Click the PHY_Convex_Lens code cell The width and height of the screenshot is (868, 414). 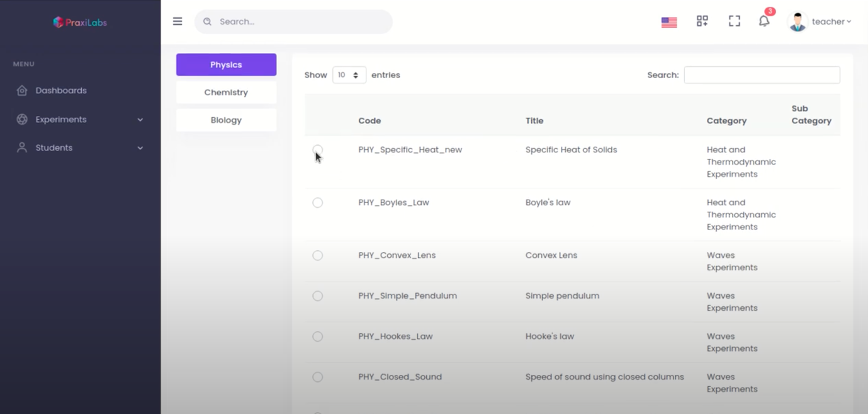pos(397,256)
